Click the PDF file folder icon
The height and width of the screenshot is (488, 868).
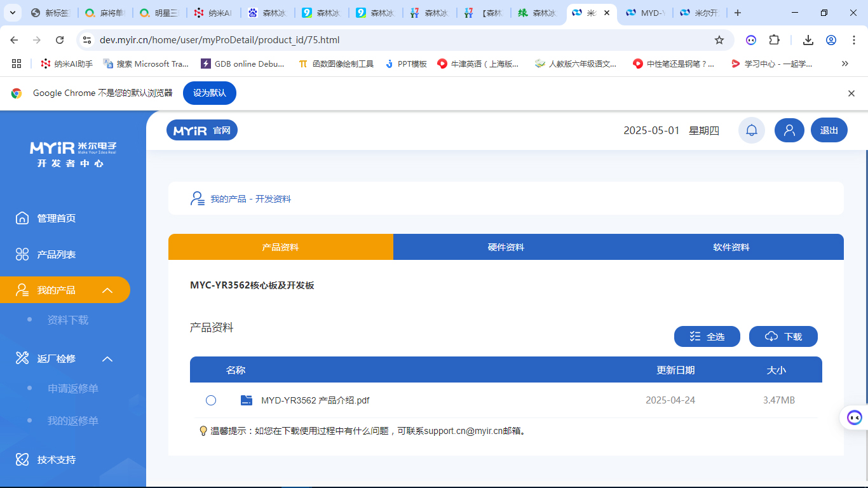pos(247,400)
